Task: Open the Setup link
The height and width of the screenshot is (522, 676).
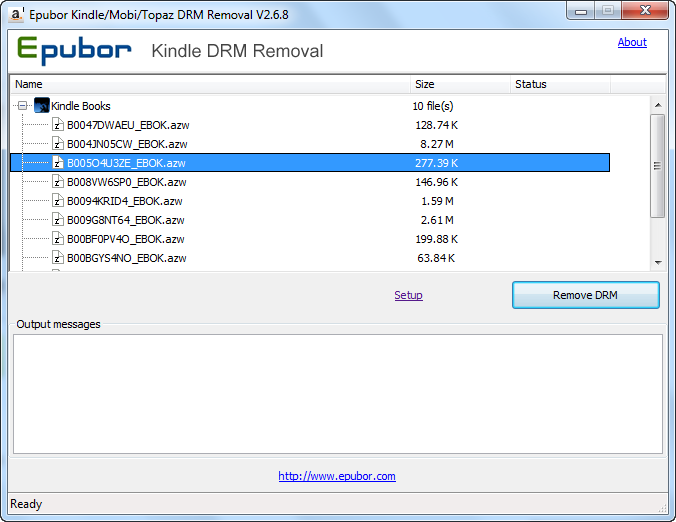Action: coord(408,295)
